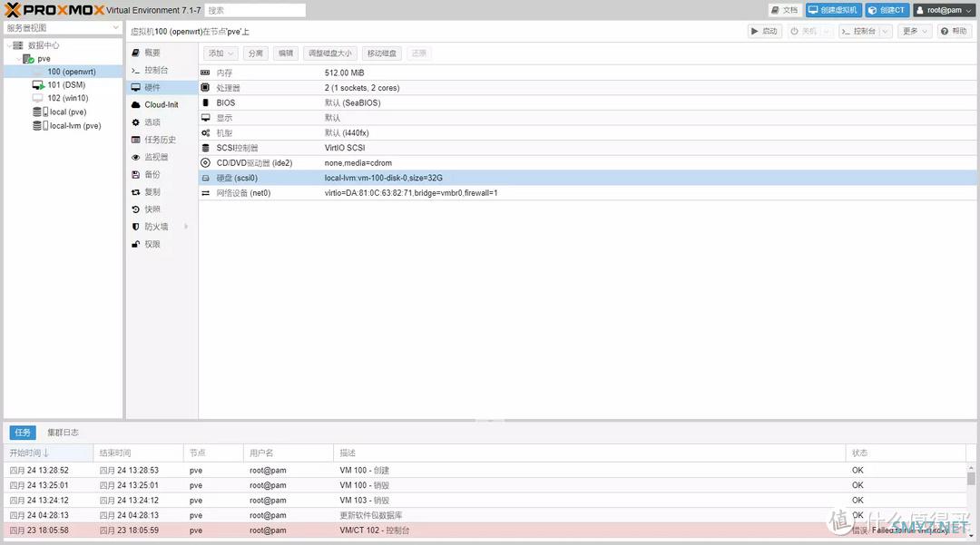Collapse the 数据中心 tree node

8,45
